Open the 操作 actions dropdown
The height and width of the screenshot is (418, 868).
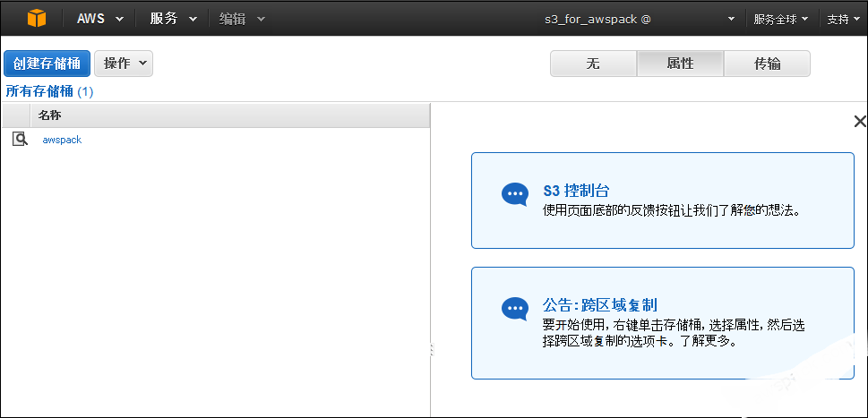pyautogui.click(x=124, y=64)
